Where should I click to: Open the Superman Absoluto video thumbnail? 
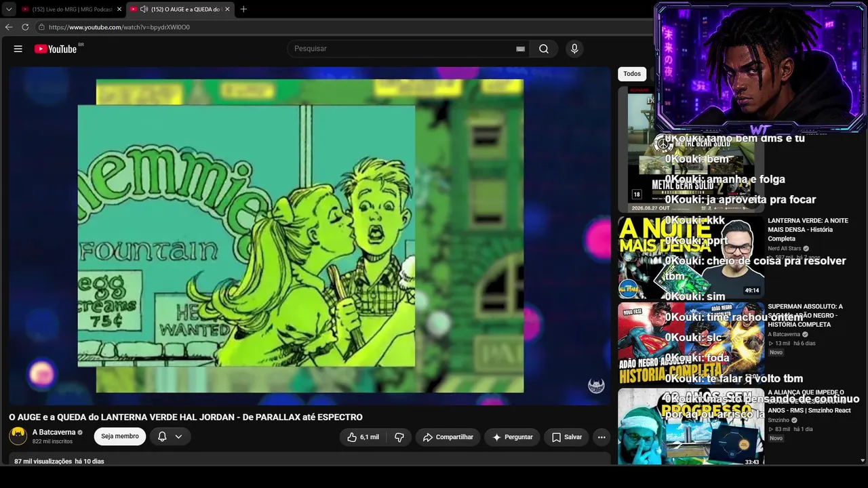click(x=691, y=343)
